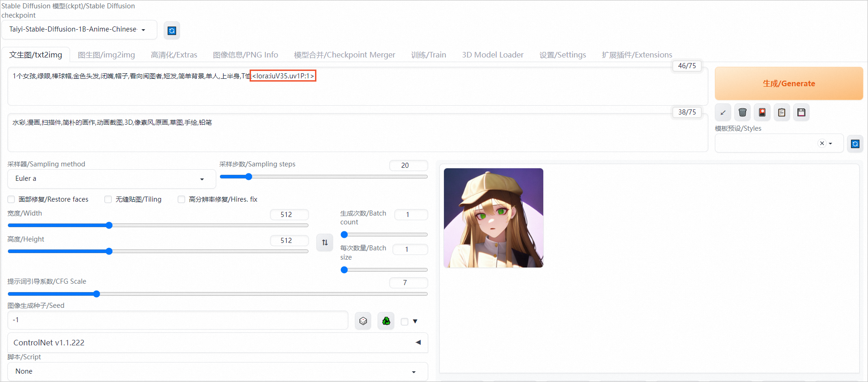This screenshot has width=868, height=382.
Task: Open the checkpoint model dropdown
Action: 79,29
